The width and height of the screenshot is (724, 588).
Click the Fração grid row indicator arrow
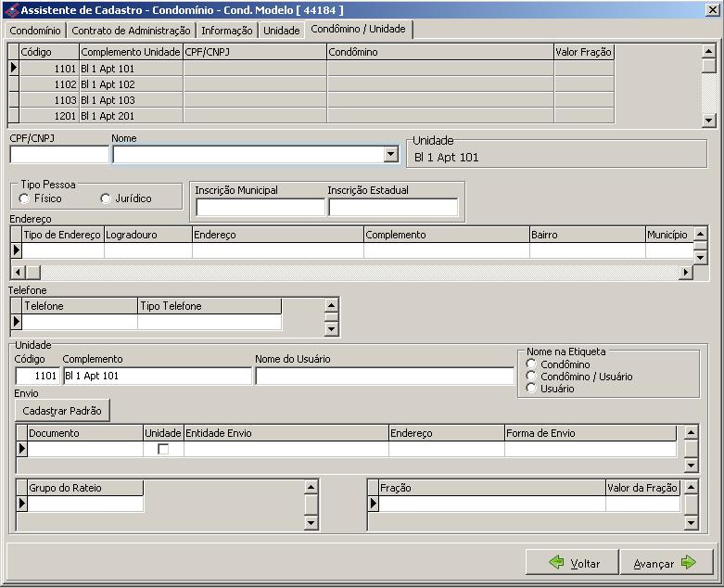coord(374,504)
